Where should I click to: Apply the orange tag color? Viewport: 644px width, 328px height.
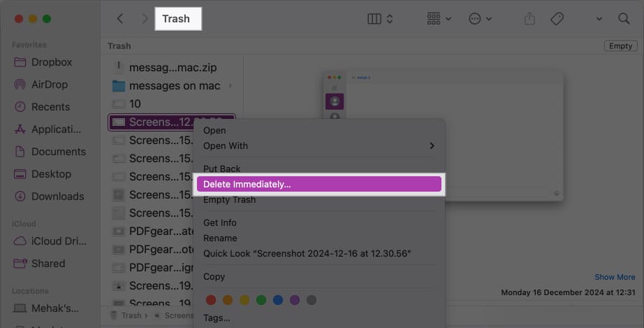(228, 300)
